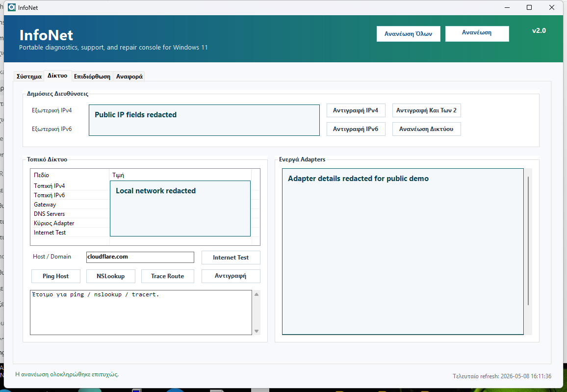Click the Ανανέωση header button
This screenshot has width=567, height=392.
477,34
